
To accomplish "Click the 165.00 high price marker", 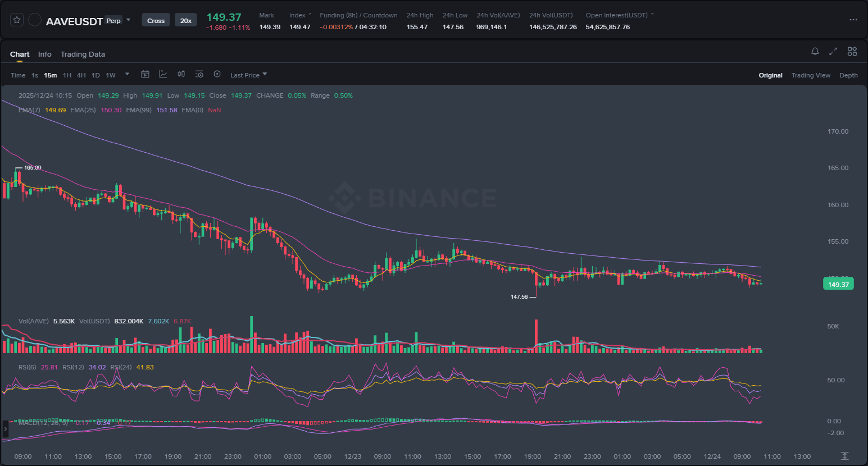I will (33, 167).
